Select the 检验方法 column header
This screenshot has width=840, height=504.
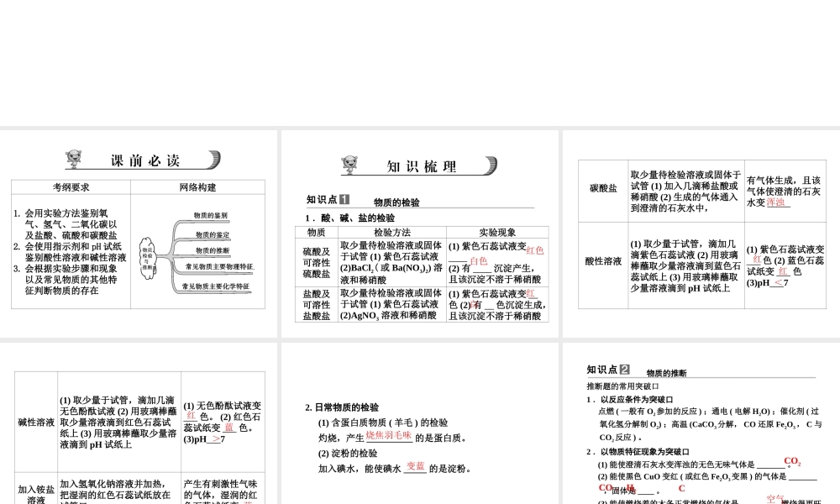pos(392,232)
